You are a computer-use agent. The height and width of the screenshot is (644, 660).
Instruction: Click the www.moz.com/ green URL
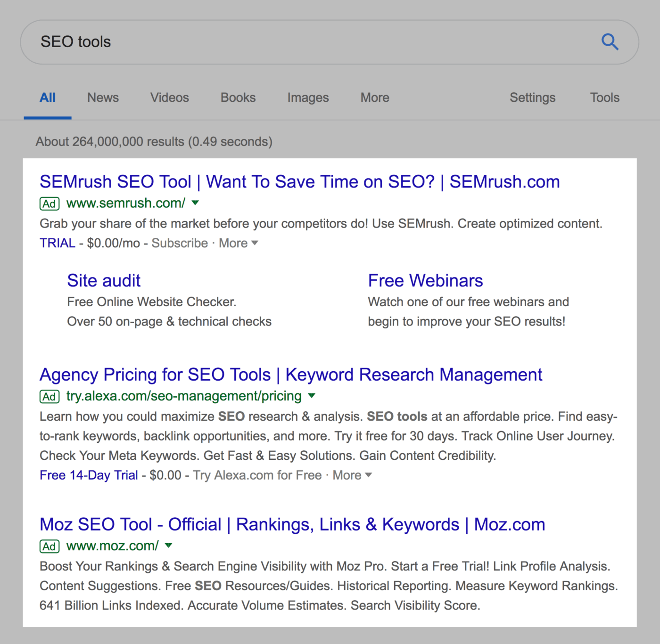pos(113,546)
